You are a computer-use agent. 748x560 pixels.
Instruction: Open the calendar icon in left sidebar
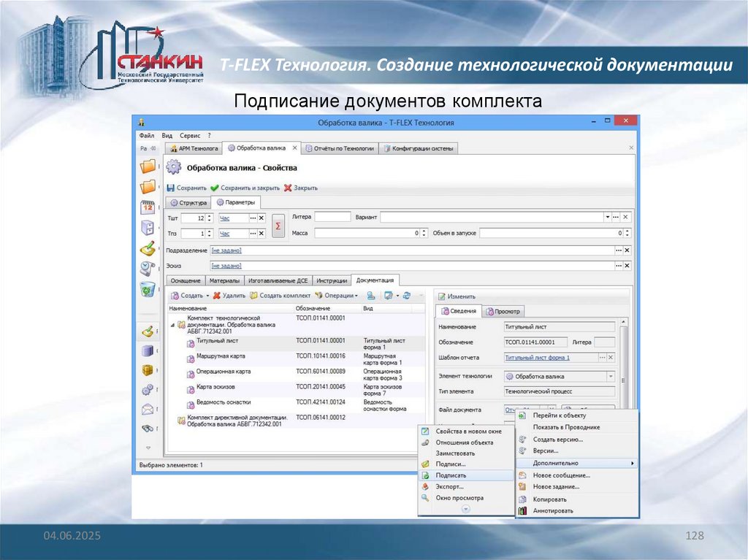148,207
